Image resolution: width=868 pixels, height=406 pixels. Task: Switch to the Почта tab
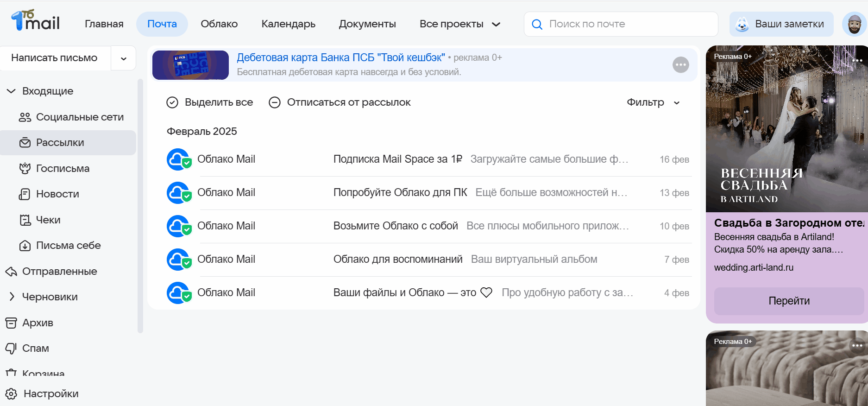(x=162, y=24)
